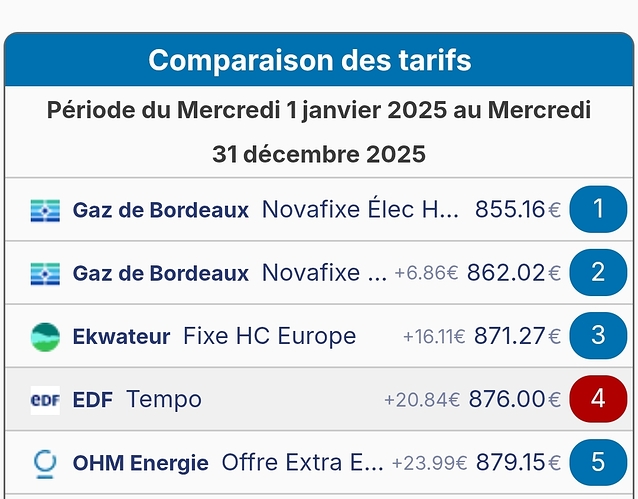Viewport: 638px width, 499px height.
Task: Select the rank 5 blue badge
Action: (598, 461)
